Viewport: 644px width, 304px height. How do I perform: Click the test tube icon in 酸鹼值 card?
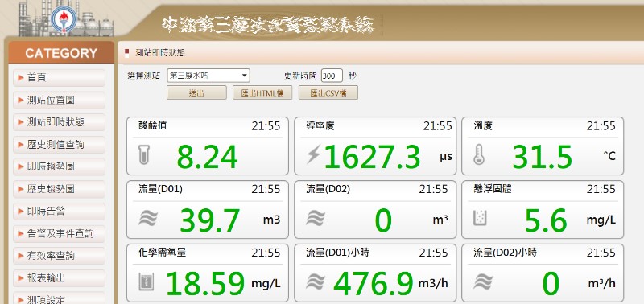[x=144, y=155]
